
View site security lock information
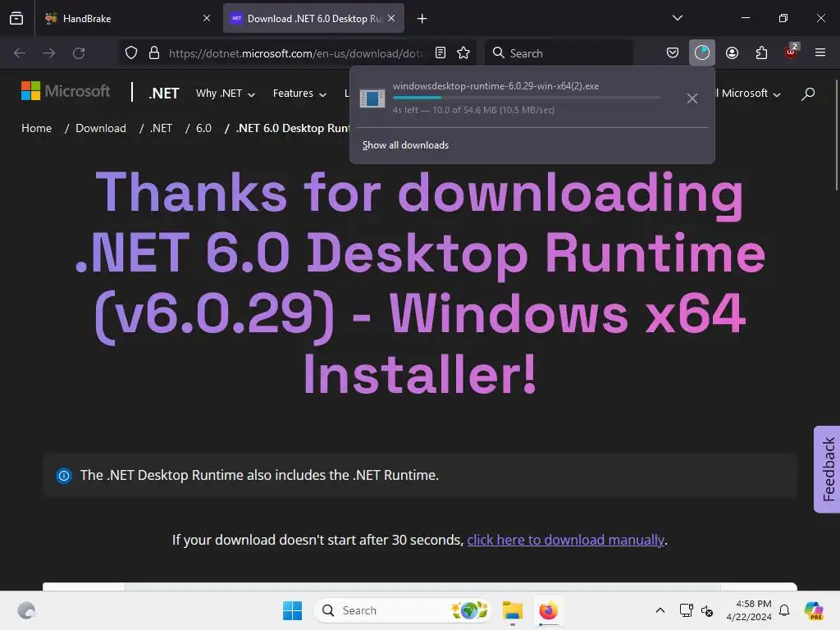154,53
